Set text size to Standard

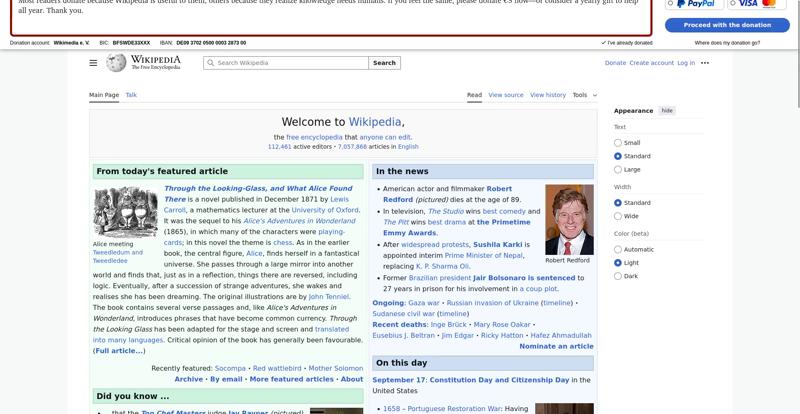click(618, 156)
